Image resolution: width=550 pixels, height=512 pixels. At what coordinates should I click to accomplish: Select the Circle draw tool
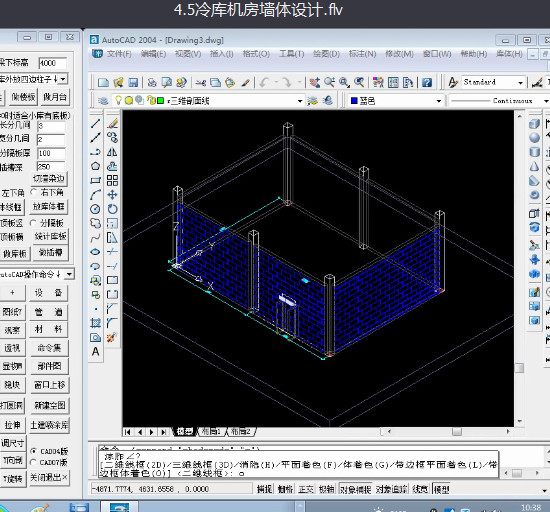(x=95, y=209)
